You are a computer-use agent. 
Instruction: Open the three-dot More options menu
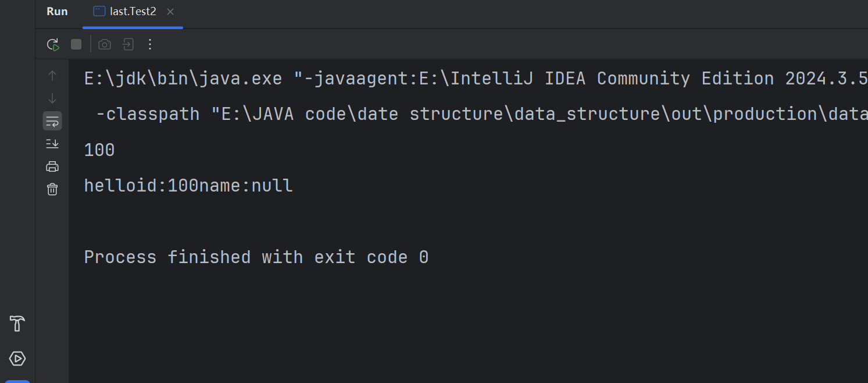(x=150, y=44)
